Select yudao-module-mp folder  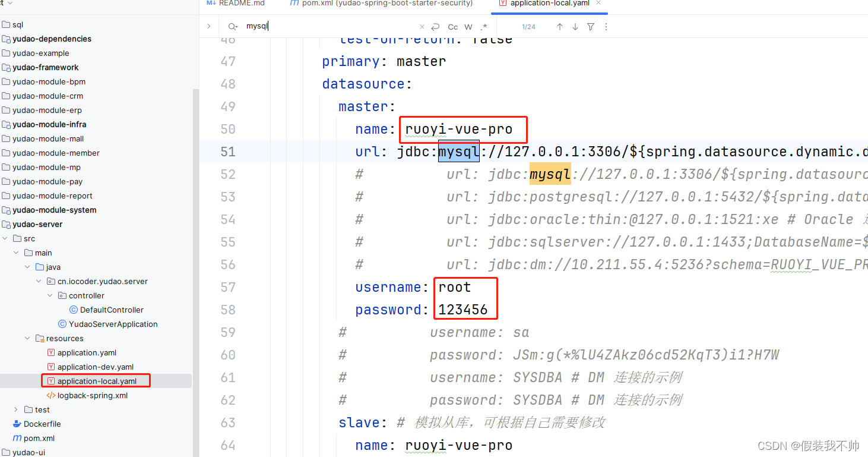coord(46,167)
